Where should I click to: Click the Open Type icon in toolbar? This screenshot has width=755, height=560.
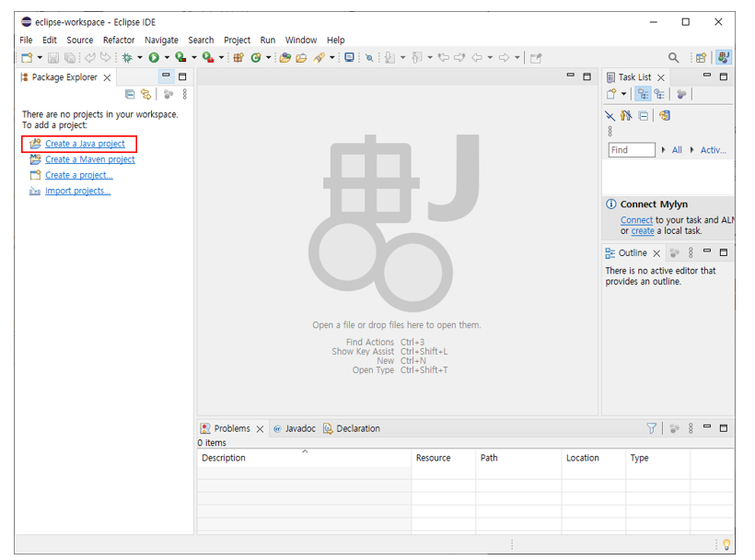[285, 58]
